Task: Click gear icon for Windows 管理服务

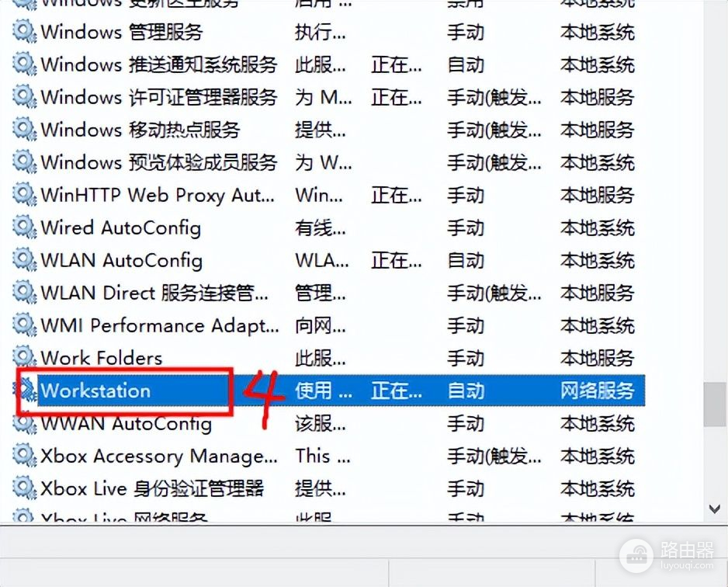Action: (24, 31)
